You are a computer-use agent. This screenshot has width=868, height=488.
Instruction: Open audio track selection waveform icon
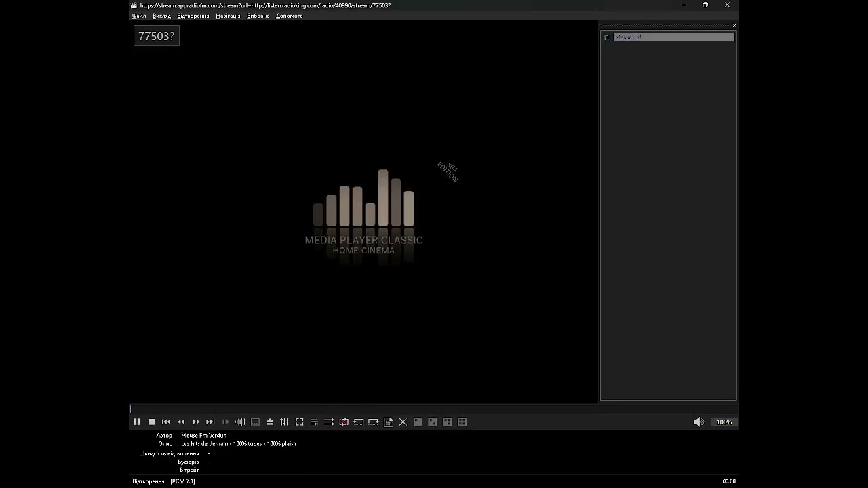coord(240,422)
